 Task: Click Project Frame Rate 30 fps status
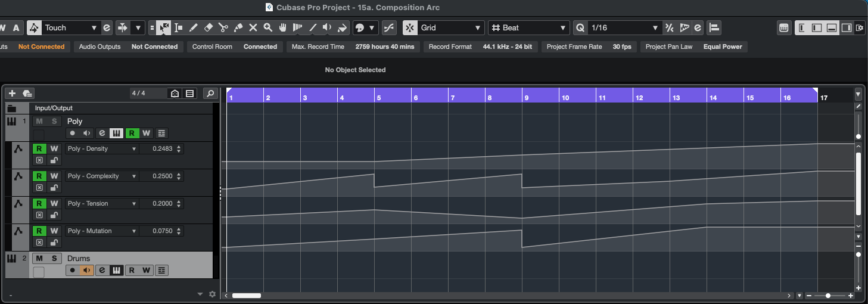(x=621, y=46)
